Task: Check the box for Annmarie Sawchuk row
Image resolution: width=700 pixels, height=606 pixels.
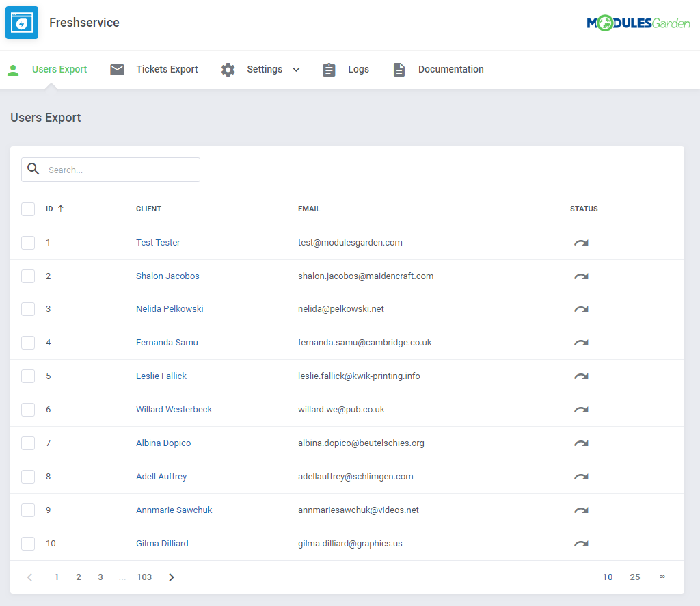Action: click(x=28, y=510)
